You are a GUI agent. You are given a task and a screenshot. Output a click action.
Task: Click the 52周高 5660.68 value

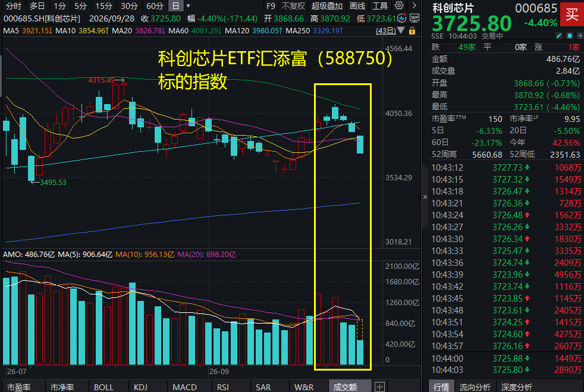tap(487, 154)
